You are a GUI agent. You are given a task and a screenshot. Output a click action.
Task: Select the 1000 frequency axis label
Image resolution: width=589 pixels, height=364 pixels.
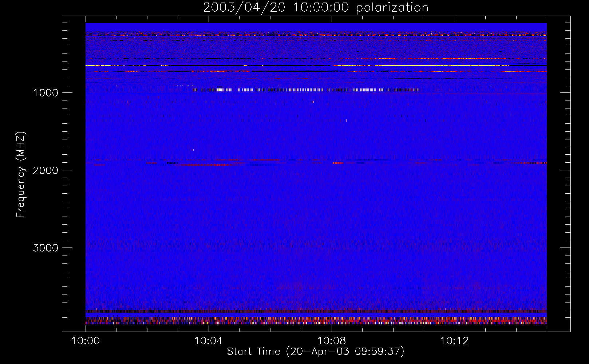tap(46, 93)
